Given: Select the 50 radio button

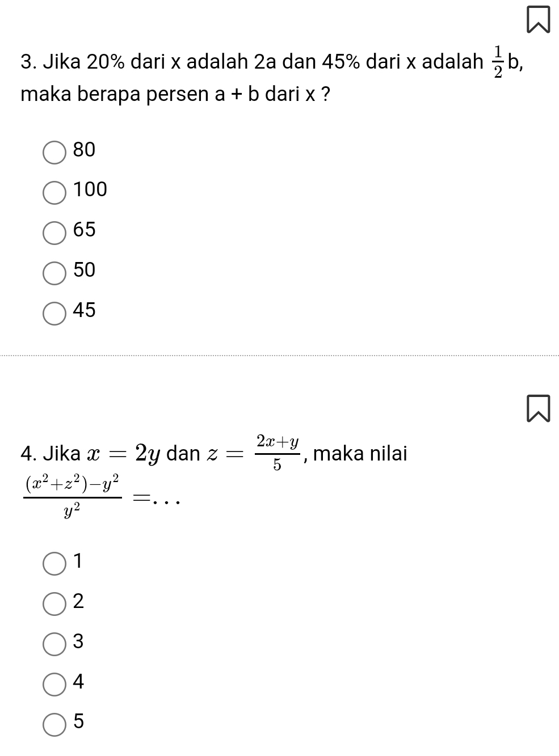Looking at the screenshot, I should coord(54,272).
